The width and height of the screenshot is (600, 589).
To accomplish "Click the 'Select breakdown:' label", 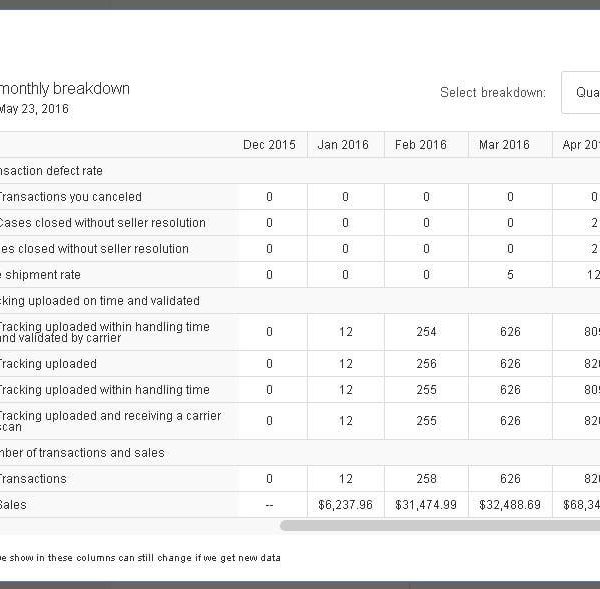I will coord(493,93).
